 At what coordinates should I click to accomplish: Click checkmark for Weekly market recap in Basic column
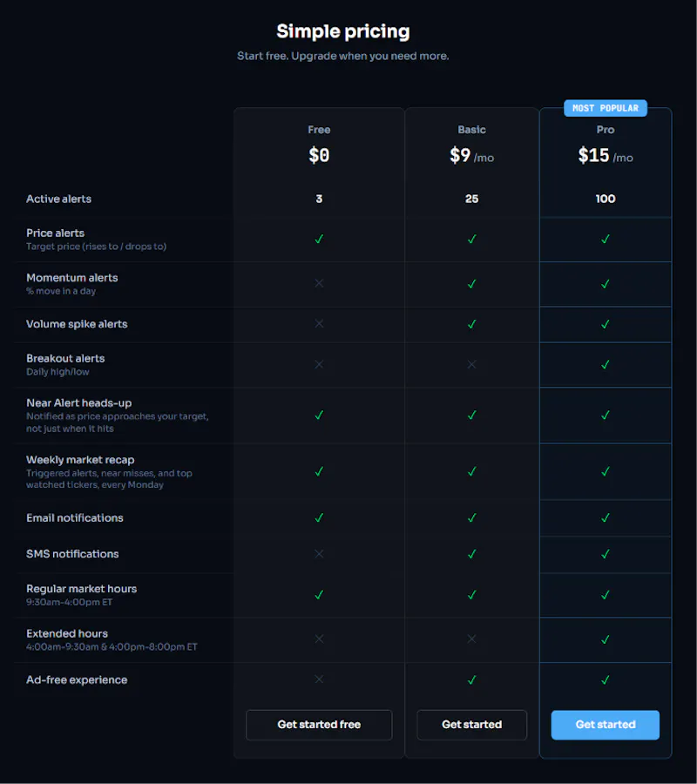(x=471, y=471)
